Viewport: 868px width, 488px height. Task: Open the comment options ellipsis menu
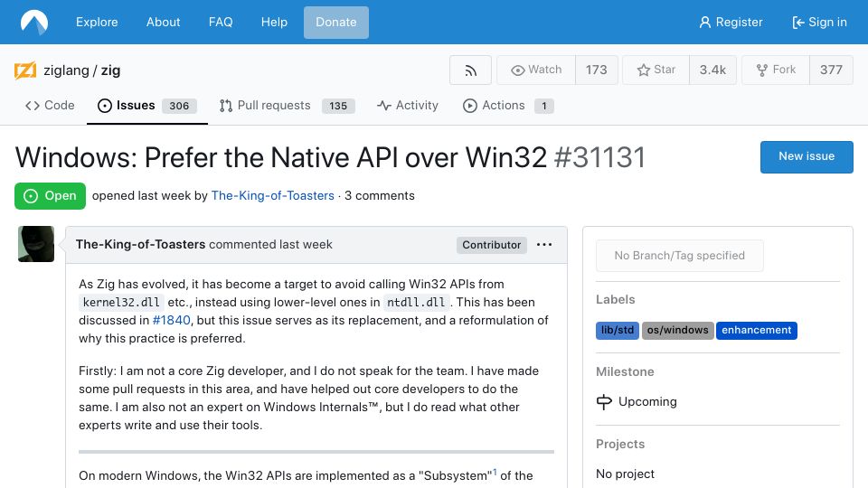click(x=544, y=245)
